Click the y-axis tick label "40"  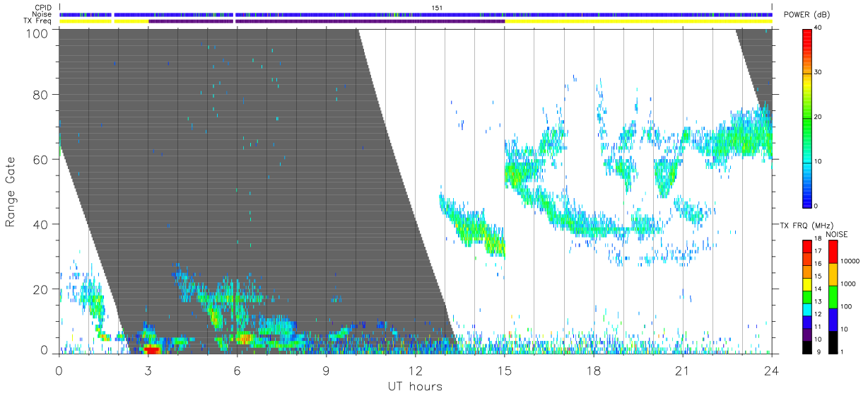(x=41, y=225)
